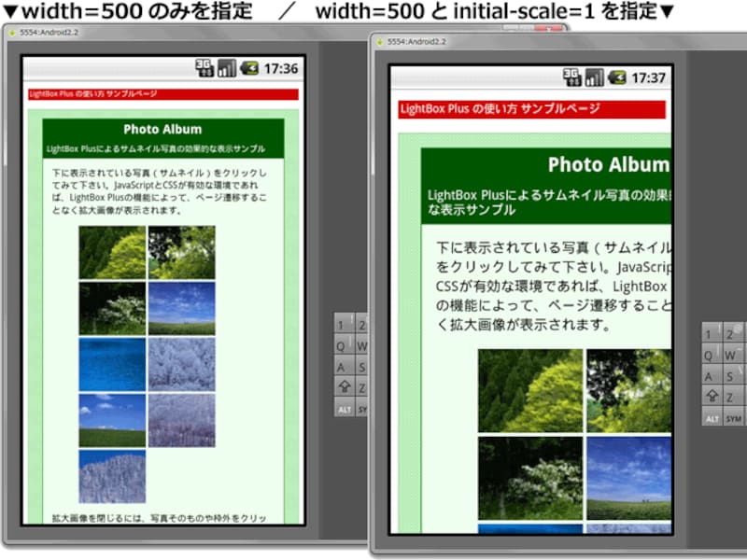Open white flowering tree thumbnail in right emulator
This screenshot has width=747, height=560.
coord(530,479)
